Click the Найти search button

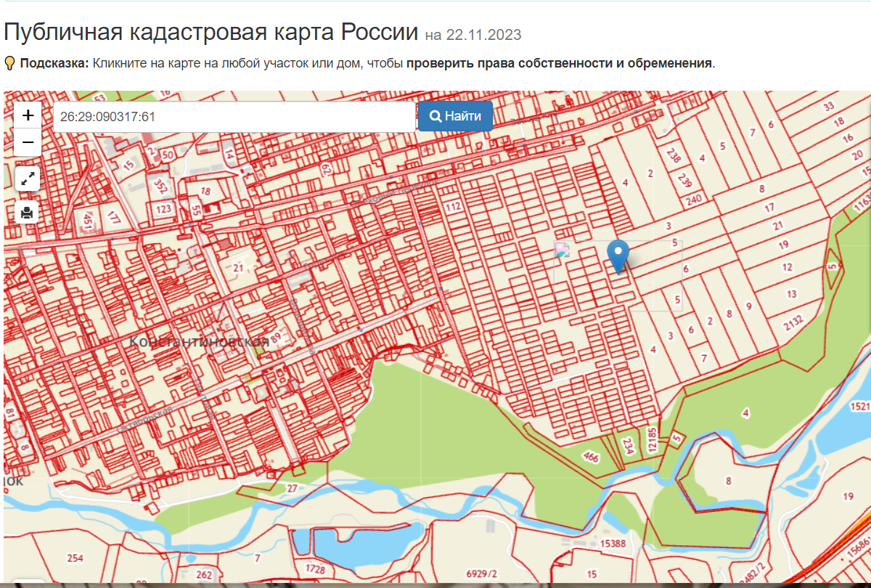pyautogui.click(x=455, y=116)
